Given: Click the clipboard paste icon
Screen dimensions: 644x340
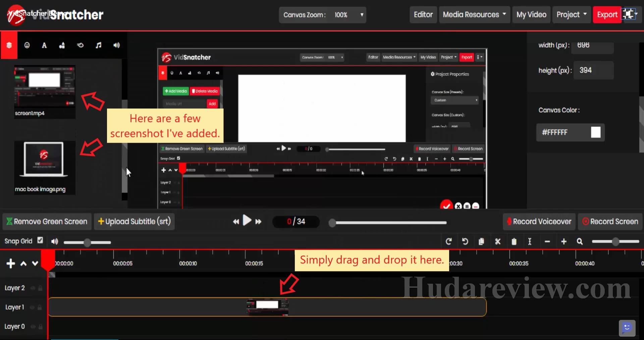Looking at the screenshot, I should [x=514, y=242].
